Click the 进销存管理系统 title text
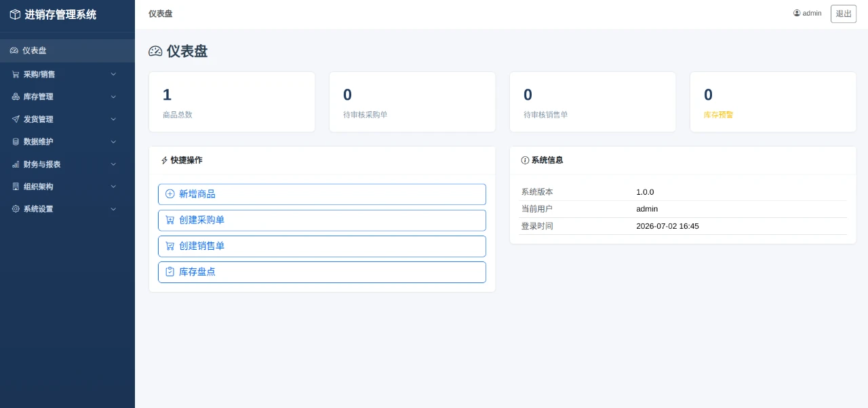The width and height of the screenshot is (868, 408). [x=60, y=14]
